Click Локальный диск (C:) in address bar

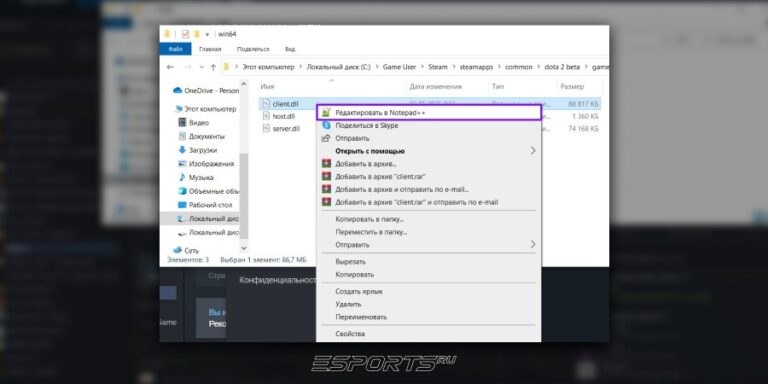click(x=338, y=67)
